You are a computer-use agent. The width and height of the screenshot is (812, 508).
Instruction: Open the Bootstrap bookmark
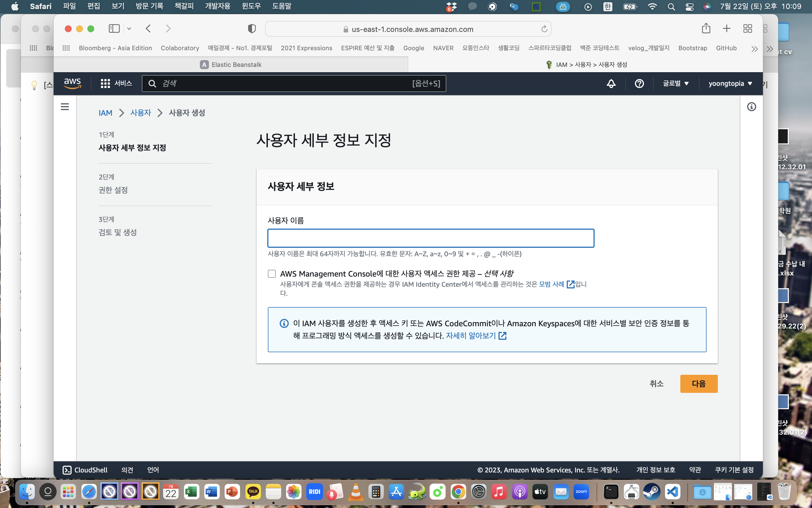[692, 48]
